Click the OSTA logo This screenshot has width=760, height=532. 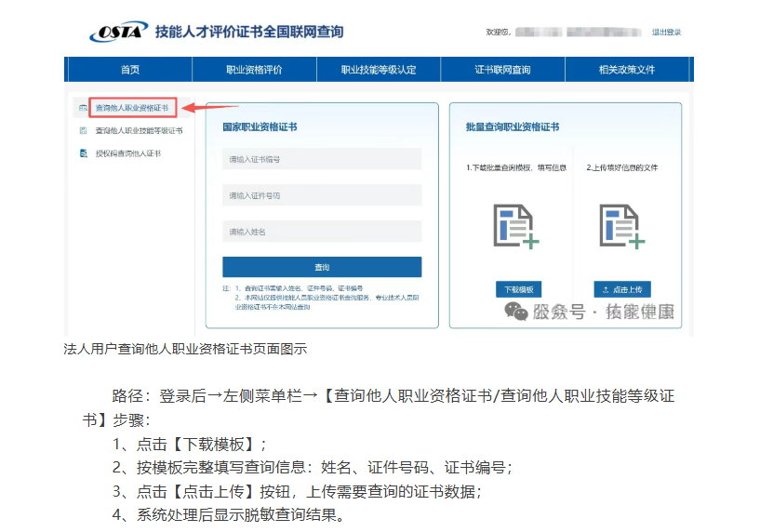click(118, 33)
